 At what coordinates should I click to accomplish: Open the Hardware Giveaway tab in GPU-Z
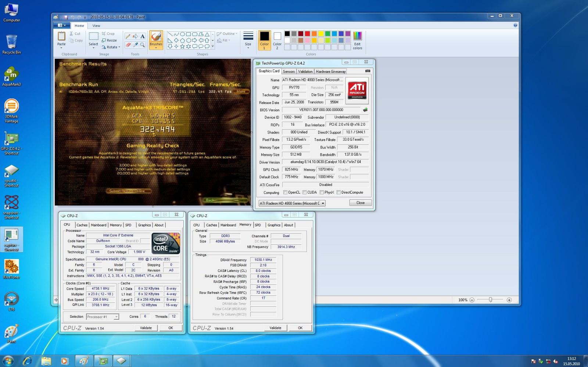(330, 72)
